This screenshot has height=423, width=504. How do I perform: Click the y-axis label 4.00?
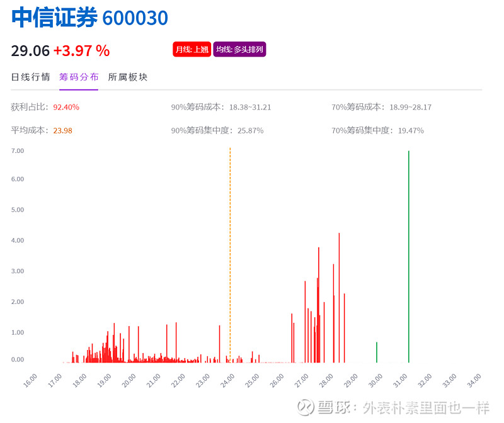coord(18,240)
